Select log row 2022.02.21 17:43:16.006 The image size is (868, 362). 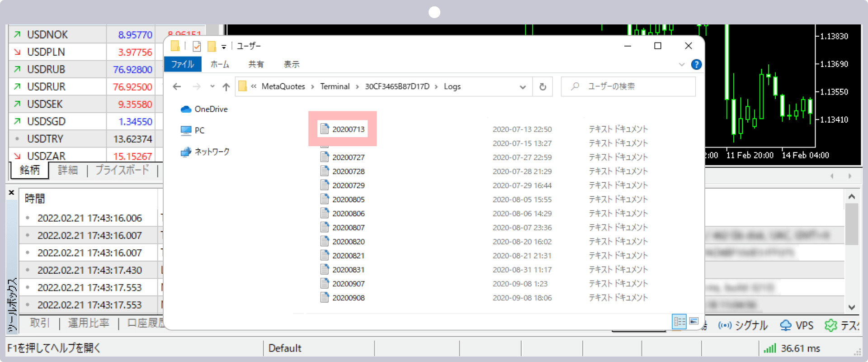pyautogui.click(x=90, y=218)
